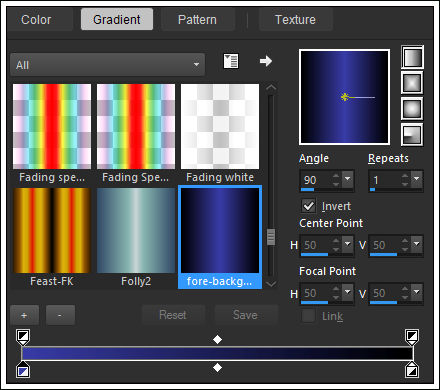Viewport: 440px width, 390px height.
Task: Select the sunburst gradient style icon
Action: point(412,109)
